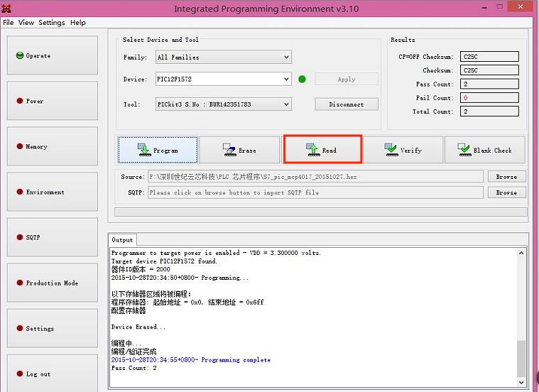Click the red dot beside Log out
539x392 pixels.
point(20,374)
